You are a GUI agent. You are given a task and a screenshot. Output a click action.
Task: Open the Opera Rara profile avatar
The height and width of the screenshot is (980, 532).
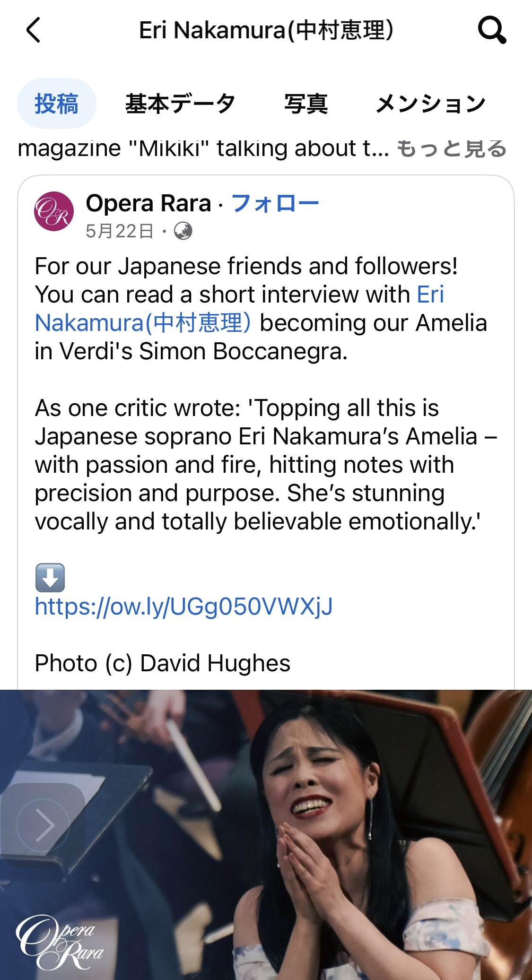pos(54,211)
